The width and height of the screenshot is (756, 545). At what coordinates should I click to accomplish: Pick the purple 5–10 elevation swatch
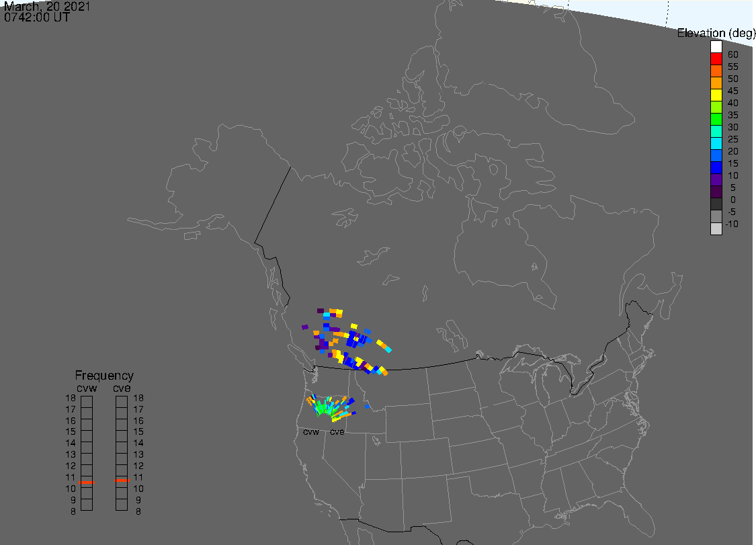coord(716,180)
